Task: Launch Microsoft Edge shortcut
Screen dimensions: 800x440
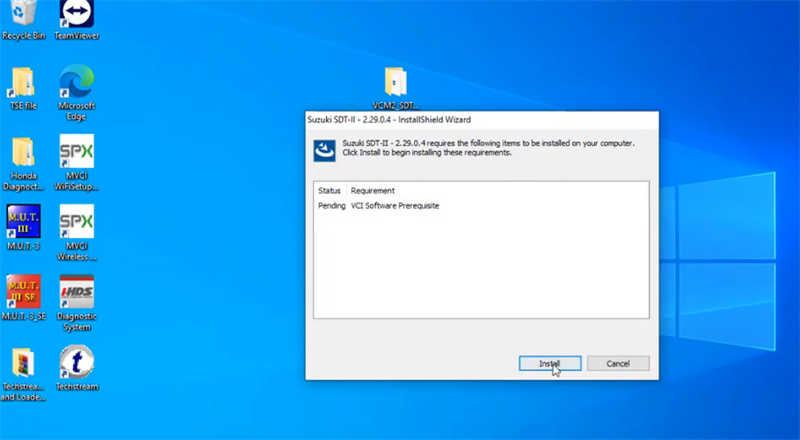Action: (x=77, y=93)
